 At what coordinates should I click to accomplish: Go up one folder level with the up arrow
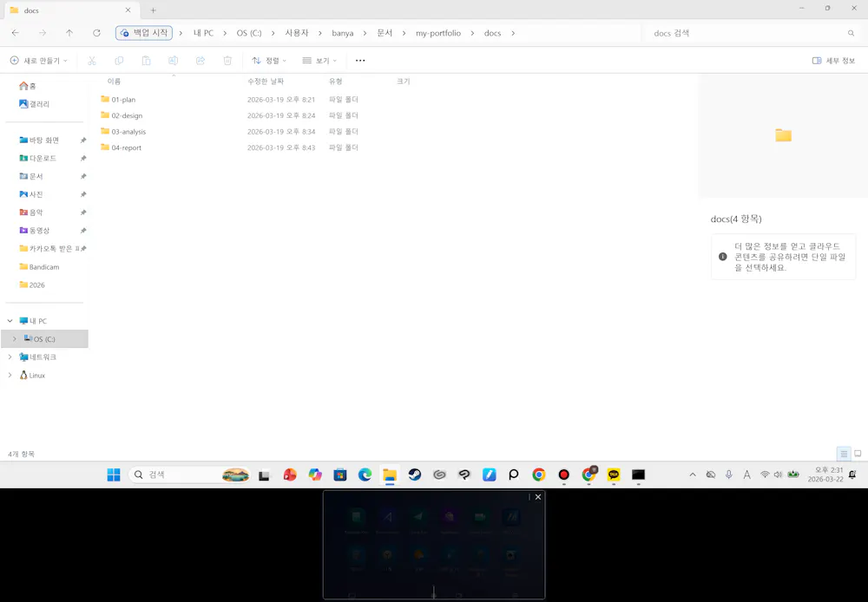[x=69, y=33]
